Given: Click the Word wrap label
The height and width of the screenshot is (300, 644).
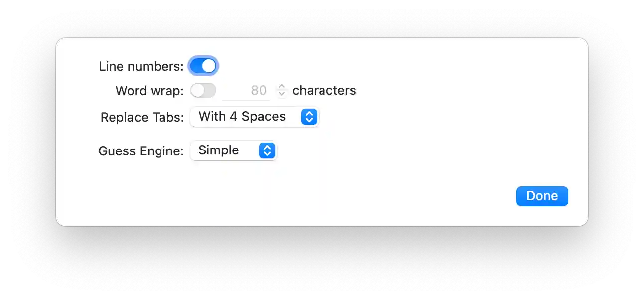Looking at the screenshot, I should point(149,91).
